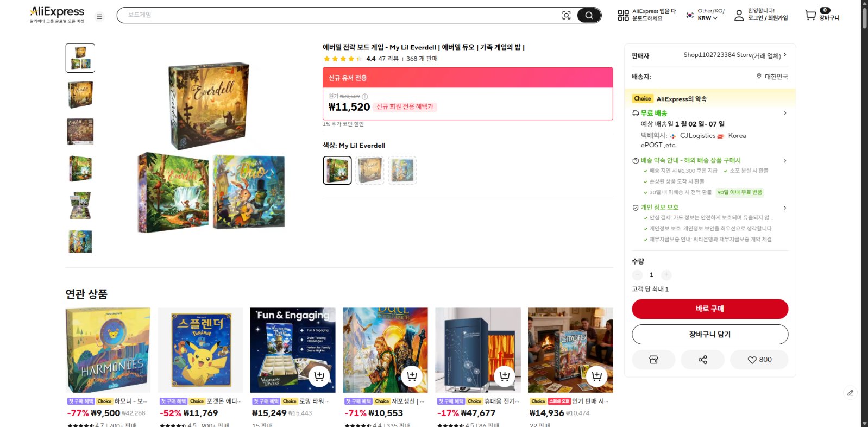The image size is (868, 427).
Task: Expand the seller Shop1102723384 Store chevron
Action: [x=784, y=55]
